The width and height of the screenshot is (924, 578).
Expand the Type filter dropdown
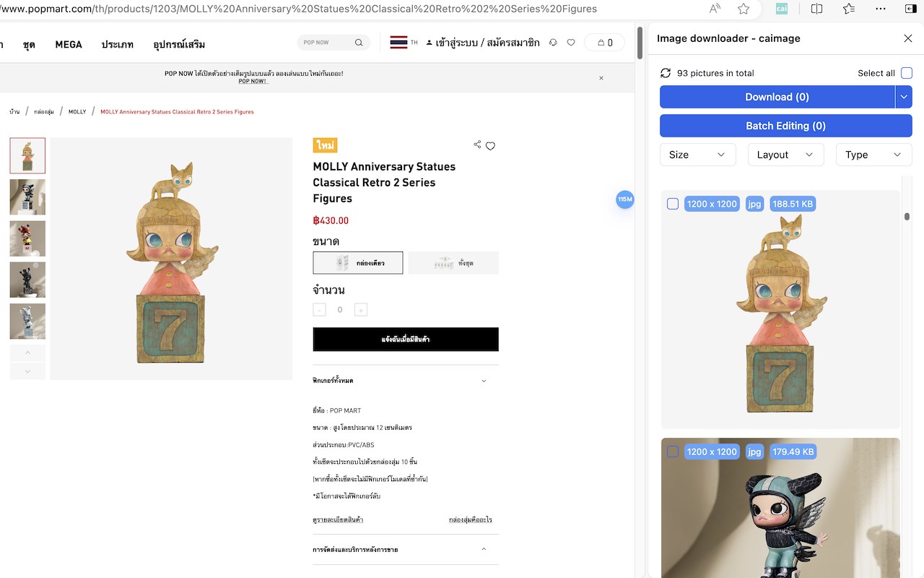(x=873, y=155)
